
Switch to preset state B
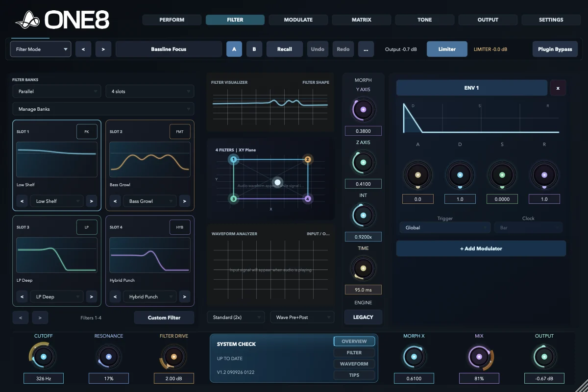(254, 49)
